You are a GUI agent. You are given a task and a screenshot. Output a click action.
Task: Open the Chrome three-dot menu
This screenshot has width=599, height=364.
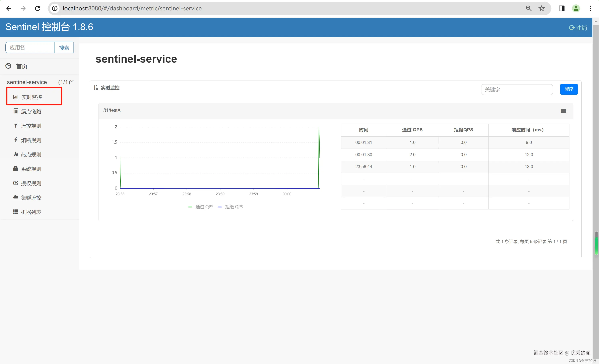(x=590, y=9)
